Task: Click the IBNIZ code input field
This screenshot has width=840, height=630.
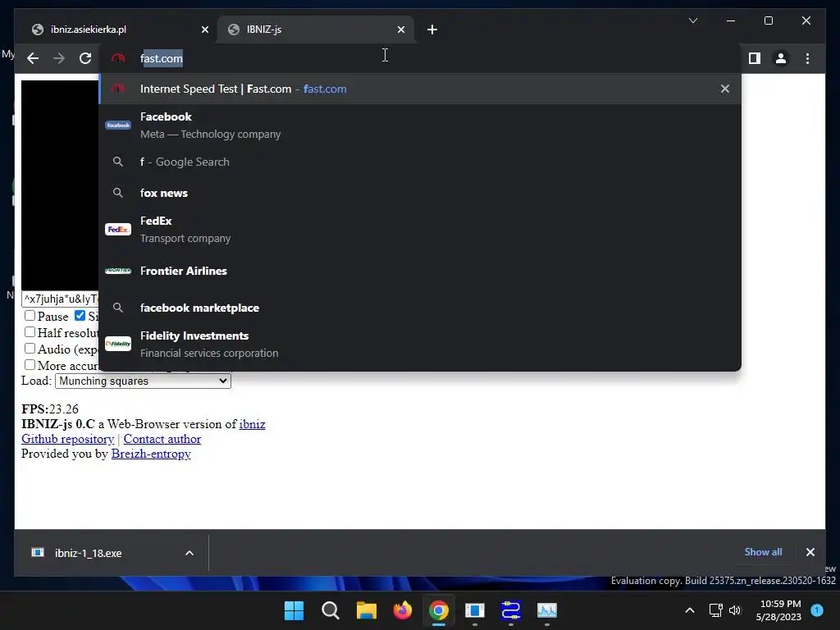Action: coord(61,299)
